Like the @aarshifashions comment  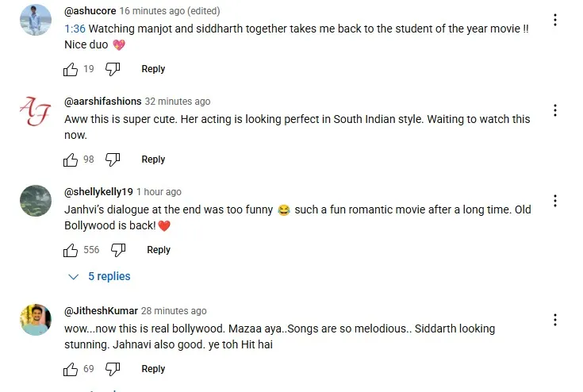click(71, 159)
